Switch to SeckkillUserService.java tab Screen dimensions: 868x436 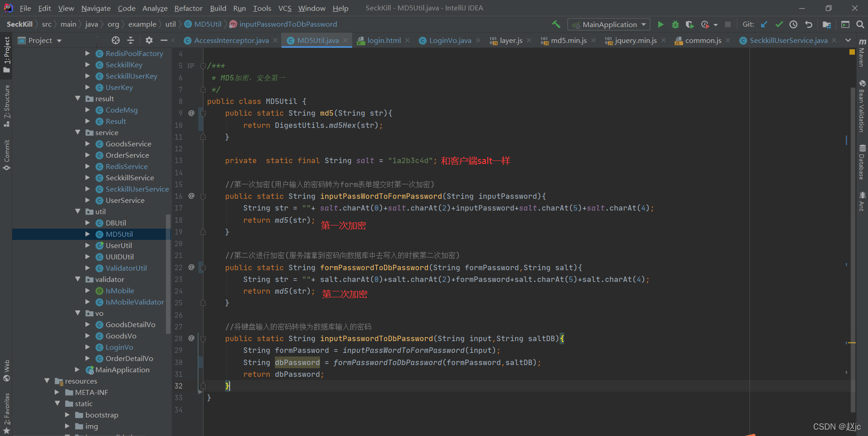(x=788, y=40)
